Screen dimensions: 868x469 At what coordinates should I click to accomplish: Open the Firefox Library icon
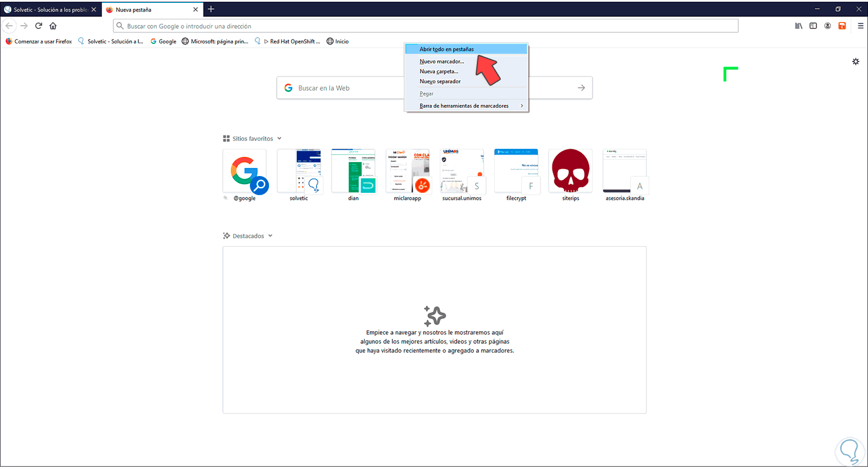(799, 25)
